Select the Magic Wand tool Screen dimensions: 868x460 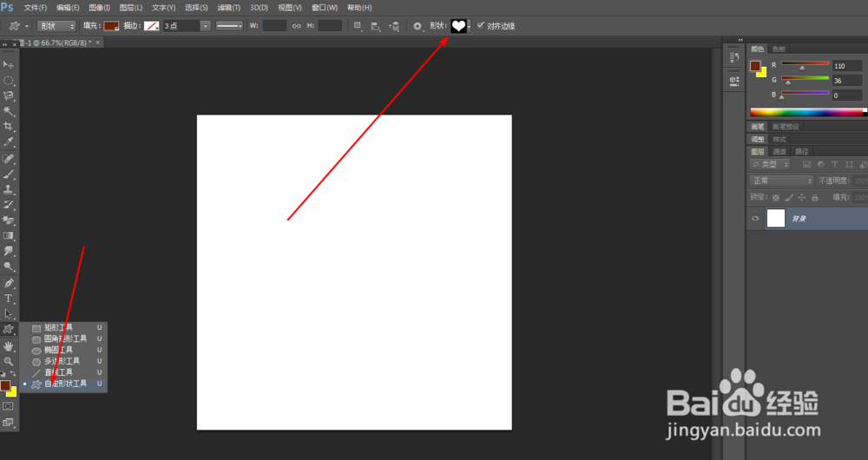(x=9, y=111)
